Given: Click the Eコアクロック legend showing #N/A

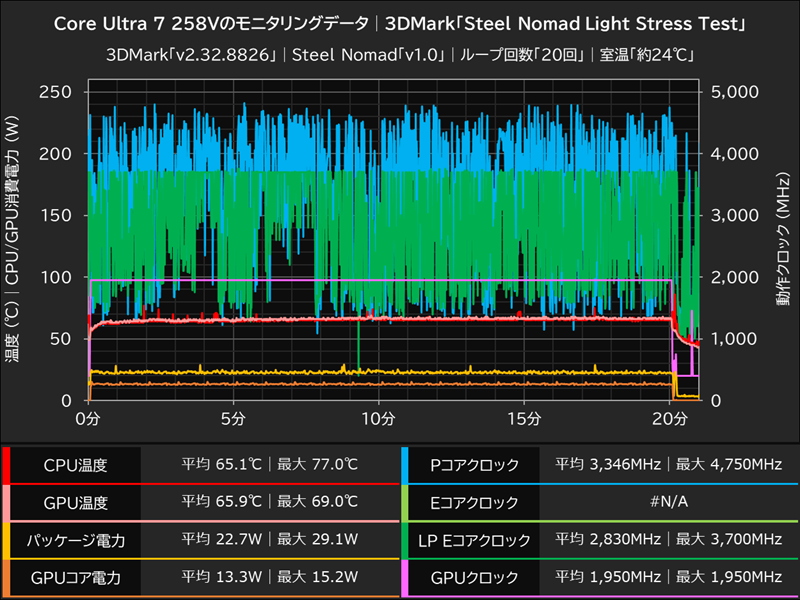Looking at the screenshot, I should tap(476, 503).
